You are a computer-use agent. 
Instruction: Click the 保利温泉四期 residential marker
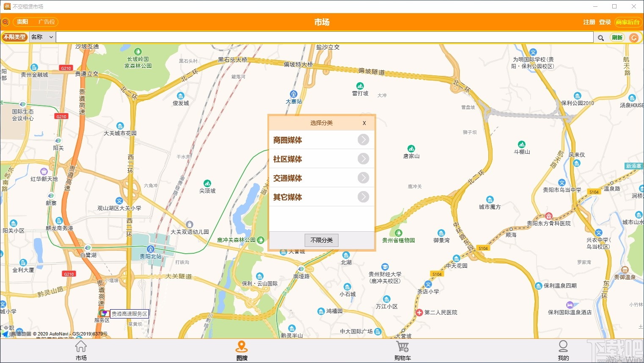[539, 286]
